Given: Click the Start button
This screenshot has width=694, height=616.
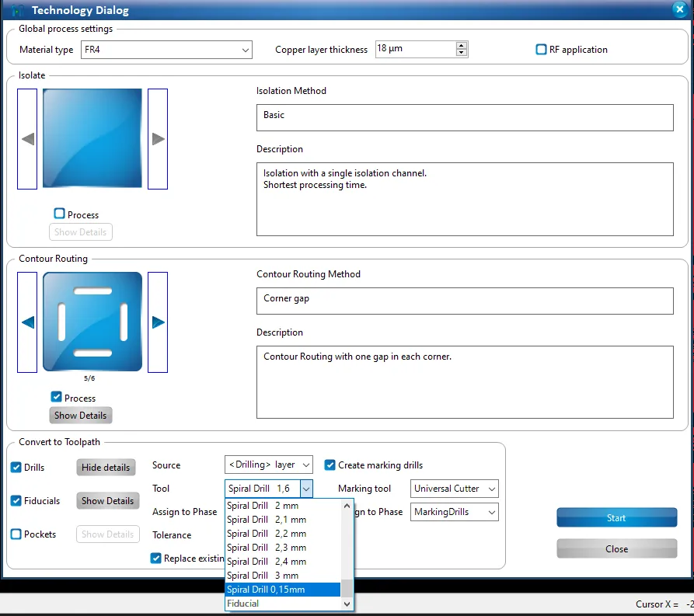Looking at the screenshot, I should pos(616,518).
